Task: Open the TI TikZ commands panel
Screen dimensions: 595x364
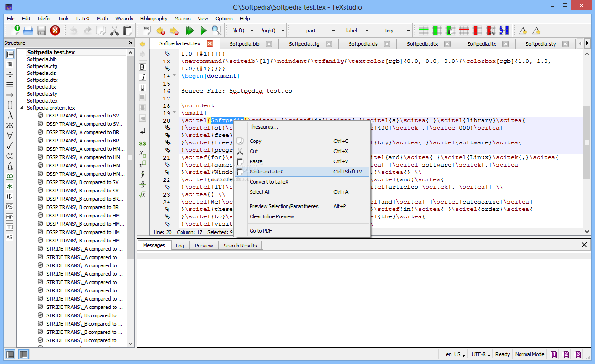Action: (10, 227)
